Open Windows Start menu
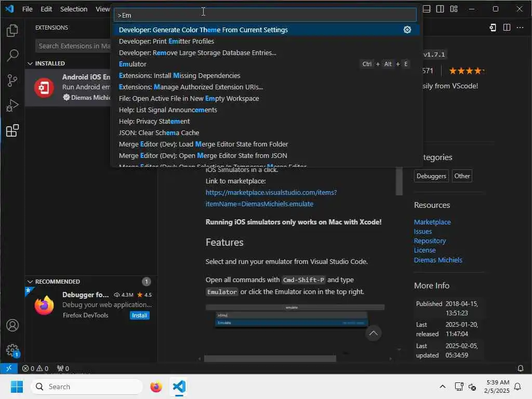The width and height of the screenshot is (532, 399). (x=17, y=387)
